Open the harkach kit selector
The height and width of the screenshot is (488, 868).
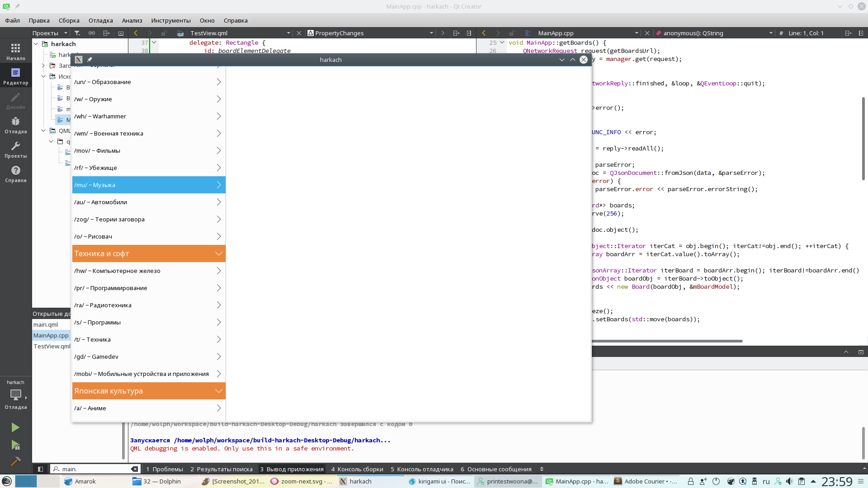pos(16,394)
